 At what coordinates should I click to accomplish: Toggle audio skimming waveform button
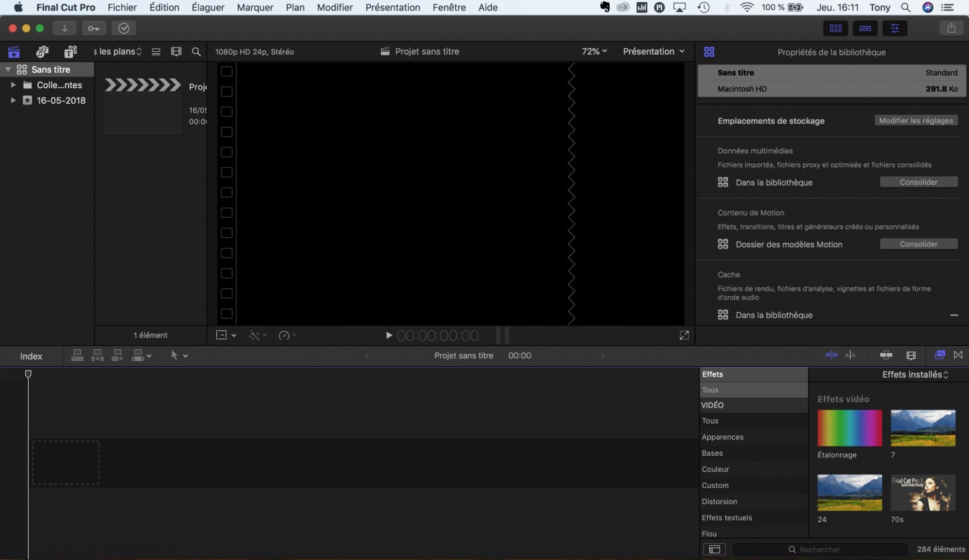pyautogui.click(x=850, y=356)
